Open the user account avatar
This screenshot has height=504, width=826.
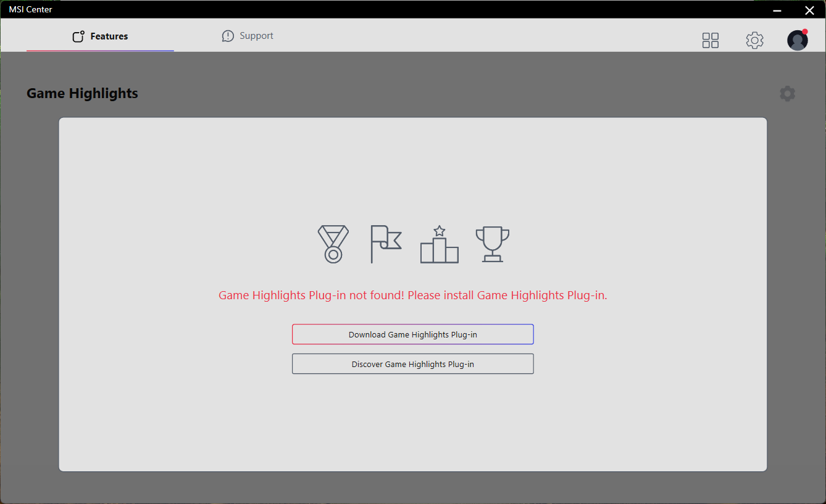point(798,40)
